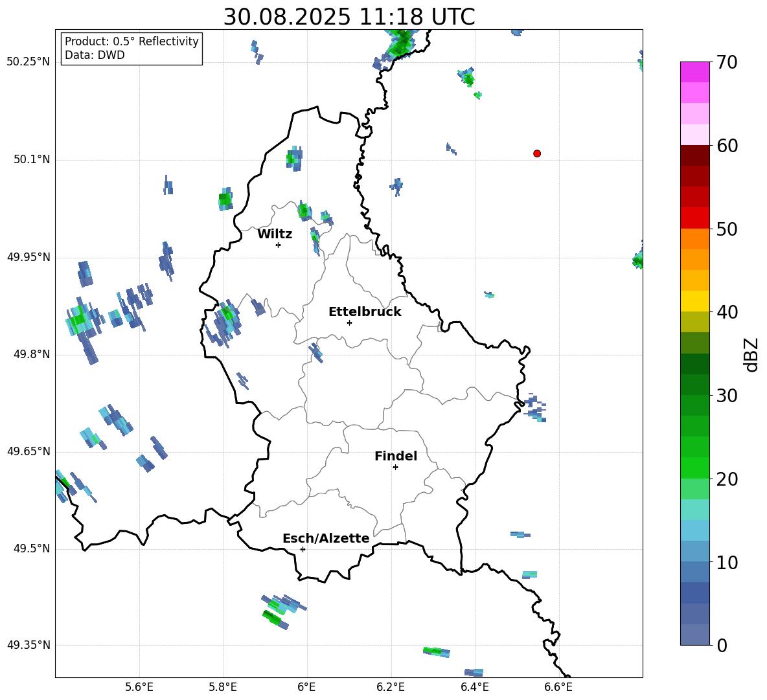The width and height of the screenshot is (767, 700).
Task: Pick the bright red colorbar segment above 50
Action: [695, 218]
